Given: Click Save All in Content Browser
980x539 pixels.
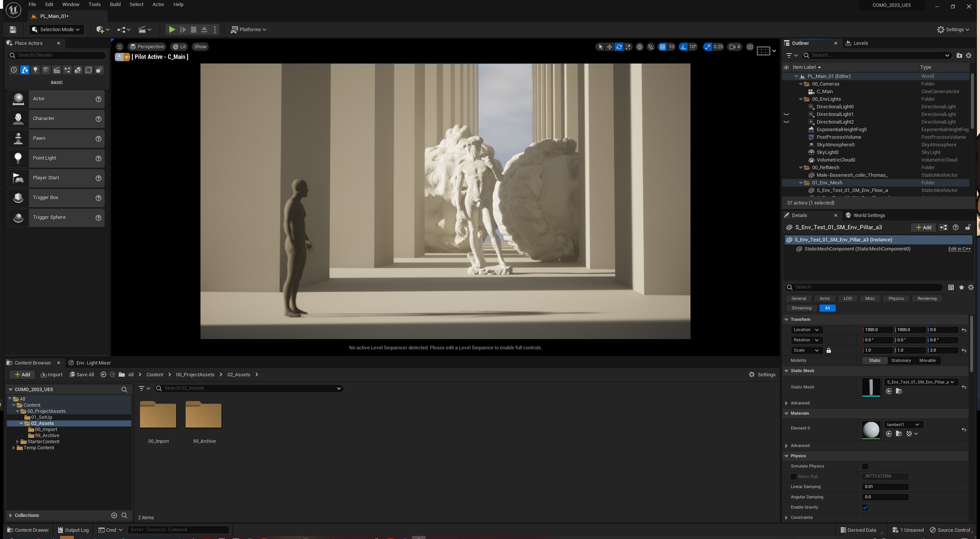Looking at the screenshot, I should (x=81, y=375).
